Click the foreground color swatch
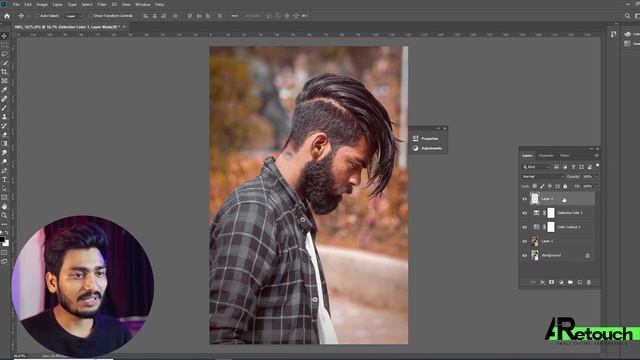Screen dimensions: 640x360 coord(2,240)
